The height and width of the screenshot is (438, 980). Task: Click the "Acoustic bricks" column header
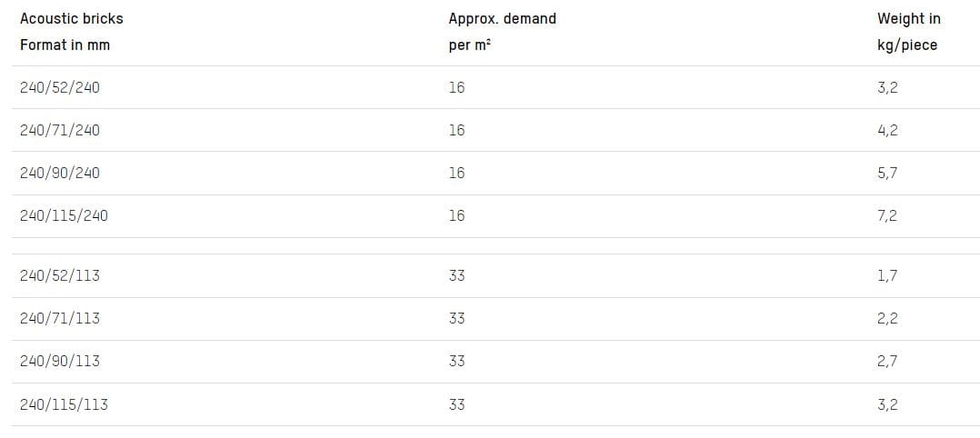pos(71,18)
